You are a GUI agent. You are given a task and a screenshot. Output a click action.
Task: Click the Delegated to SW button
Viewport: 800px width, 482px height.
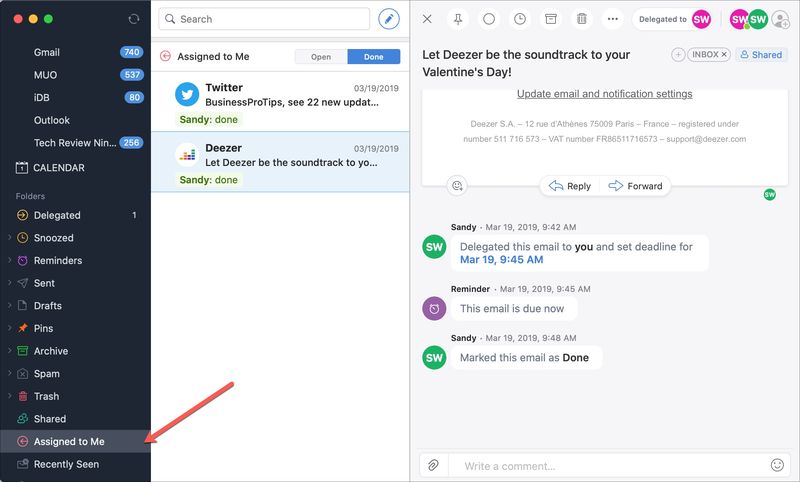[x=673, y=19]
